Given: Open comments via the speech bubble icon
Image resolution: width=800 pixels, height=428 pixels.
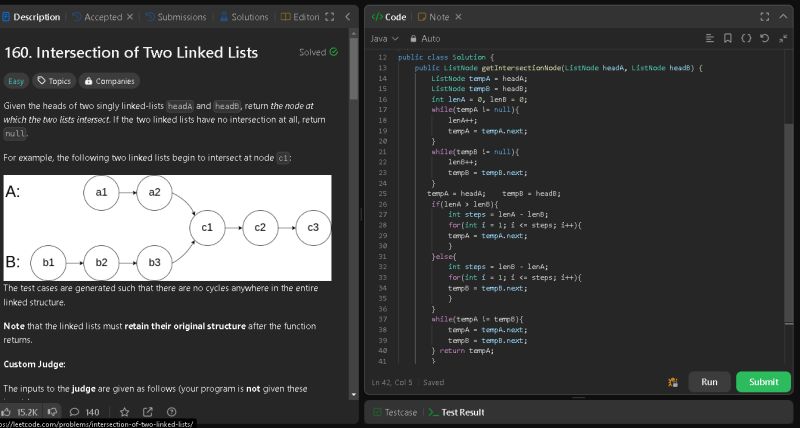Looking at the screenshot, I should (77, 411).
